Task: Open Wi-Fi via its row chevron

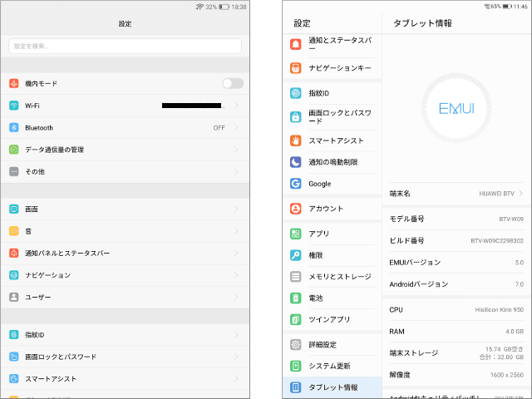Action: tap(236, 106)
